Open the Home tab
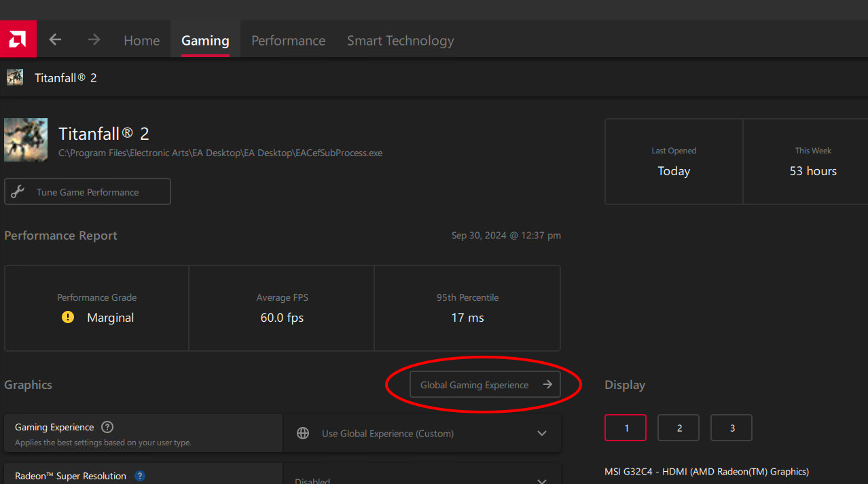Image resolution: width=868 pixels, height=484 pixels. [x=142, y=40]
